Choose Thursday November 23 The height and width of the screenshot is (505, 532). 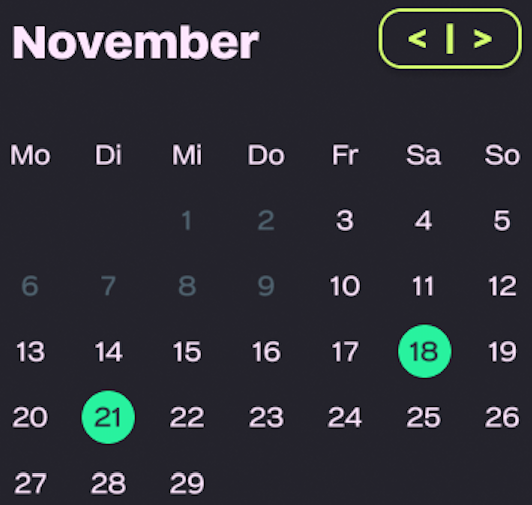pyautogui.click(x=266, y=417)
